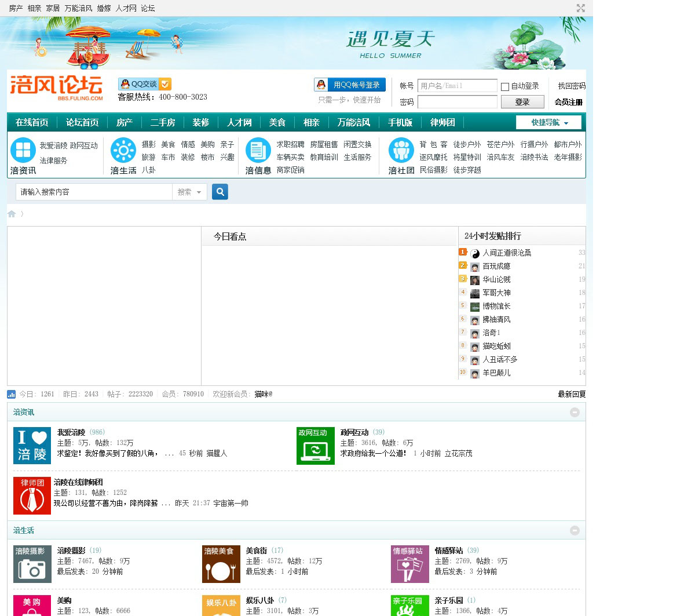Collapse the 涪资讯 section
The width and height of the screenshot is (695, 616).
tap(575, 412)
